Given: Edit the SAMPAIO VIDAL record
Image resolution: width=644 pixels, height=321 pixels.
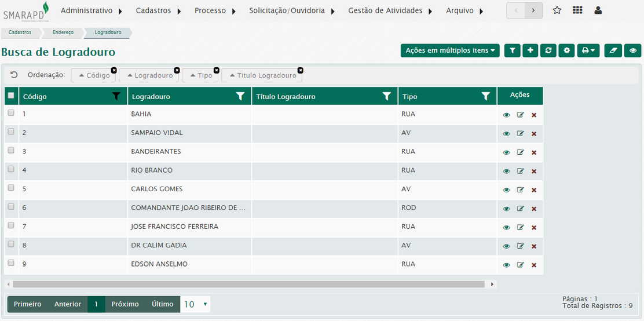Looking at the screenshot, I should pyautogui.click(x=520, y=134).
